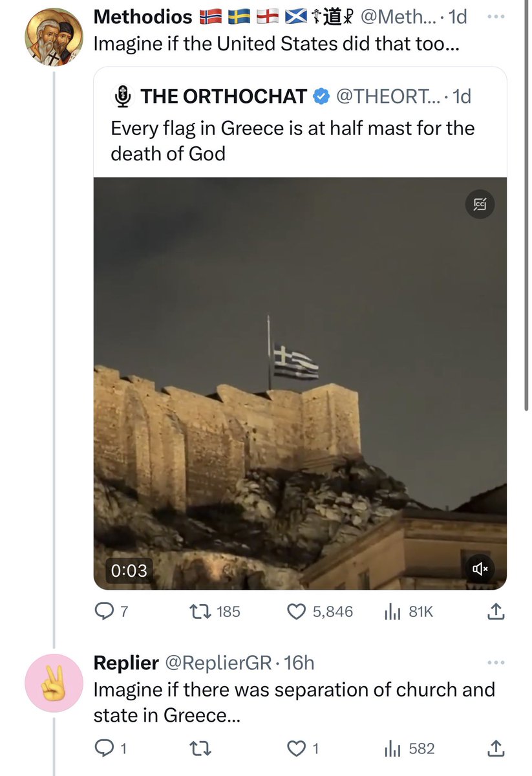This screenshot has width=532, height=776.
Task: View analytics showing 81K views
Action: click(409, 611)
